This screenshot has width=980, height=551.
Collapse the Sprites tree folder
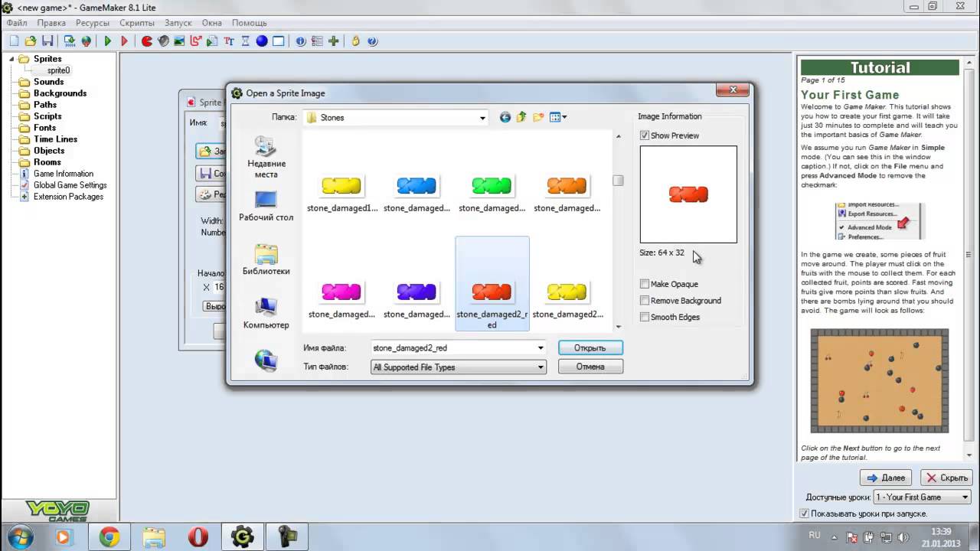tap(12, 59)
